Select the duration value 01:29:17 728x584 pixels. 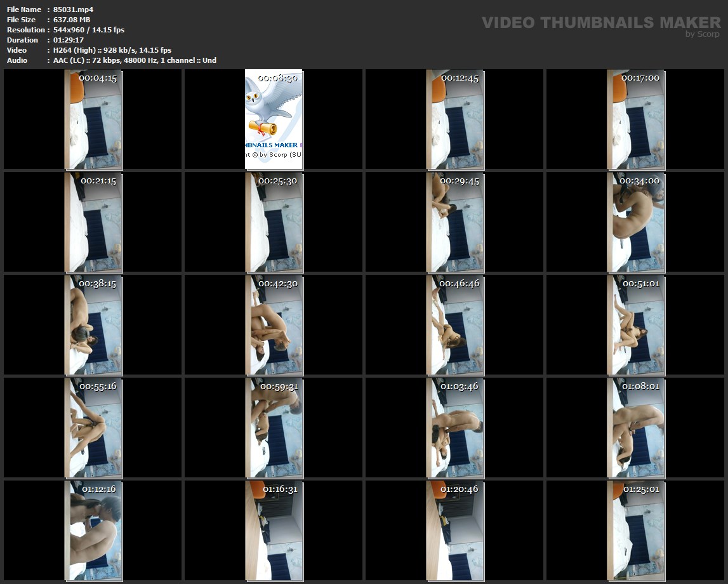69,40
